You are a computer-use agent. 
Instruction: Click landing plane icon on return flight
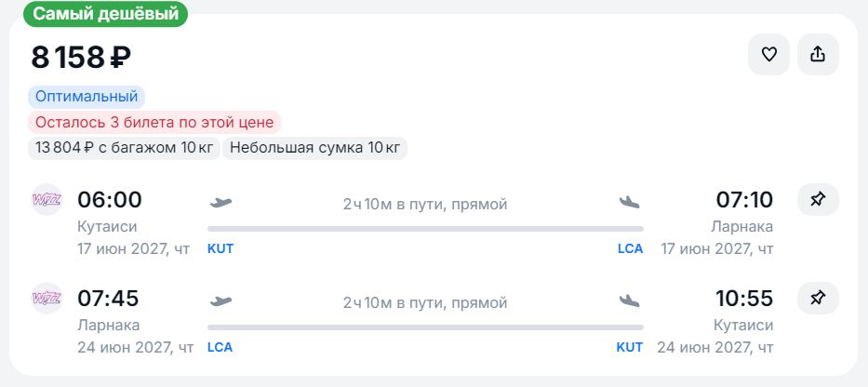[630, 301]
